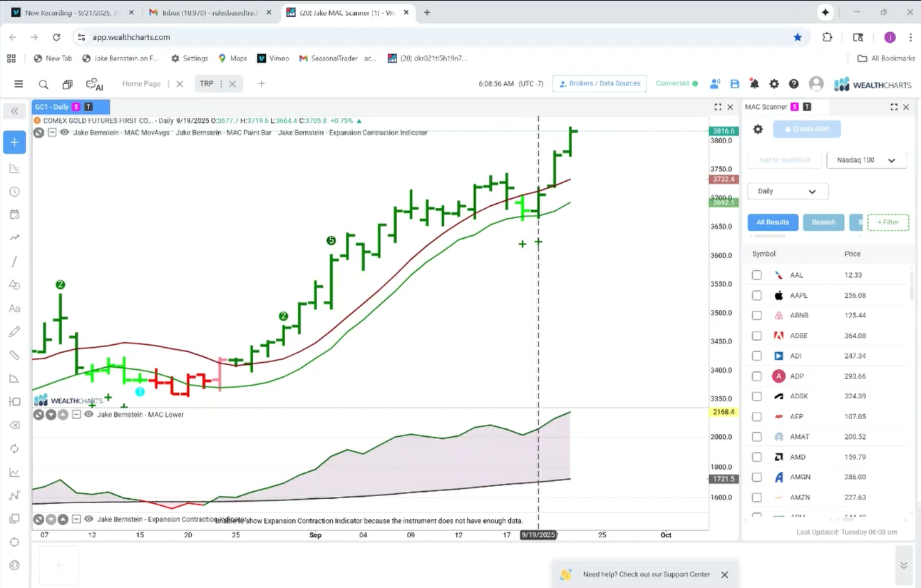Viewport: 921px width, 588px height.
Task: Click the duplicate copy icon in sidebar
Action: tap(14, 519)
